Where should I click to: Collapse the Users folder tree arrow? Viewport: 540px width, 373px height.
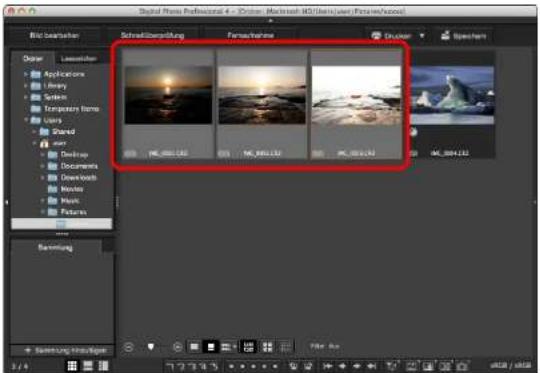coord(26,120)
